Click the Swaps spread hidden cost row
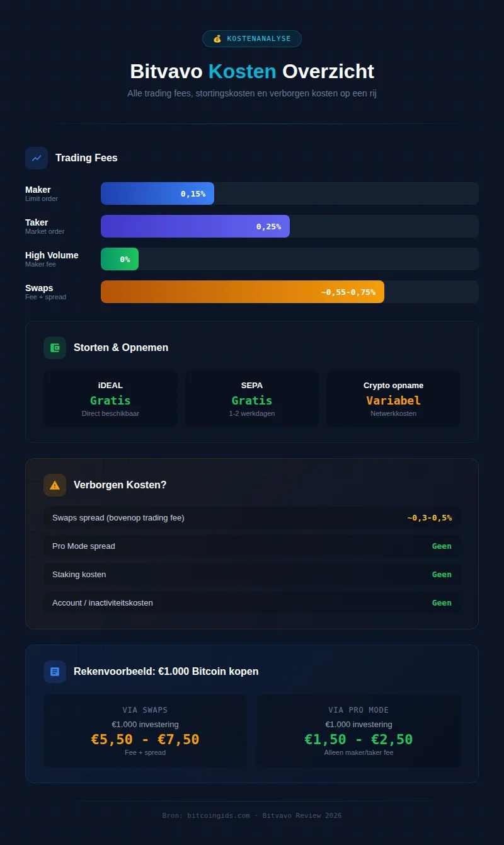504x845 pixels. coord(252,518)
